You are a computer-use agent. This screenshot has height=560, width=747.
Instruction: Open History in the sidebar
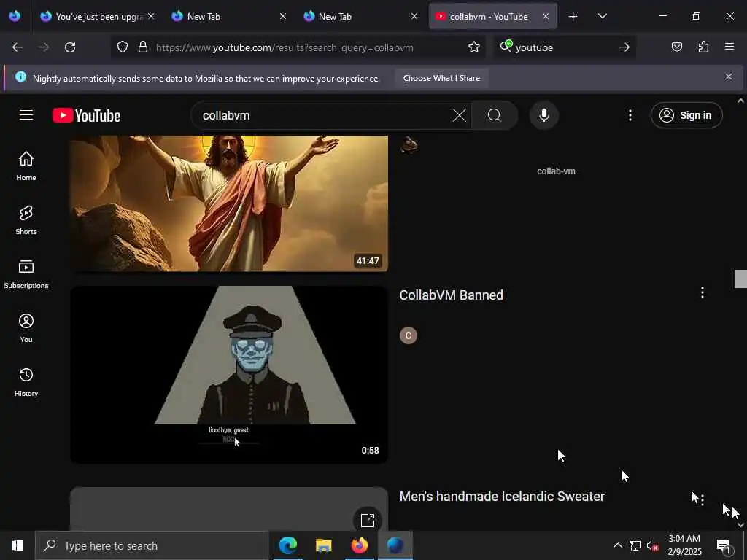tap(26, 381)
